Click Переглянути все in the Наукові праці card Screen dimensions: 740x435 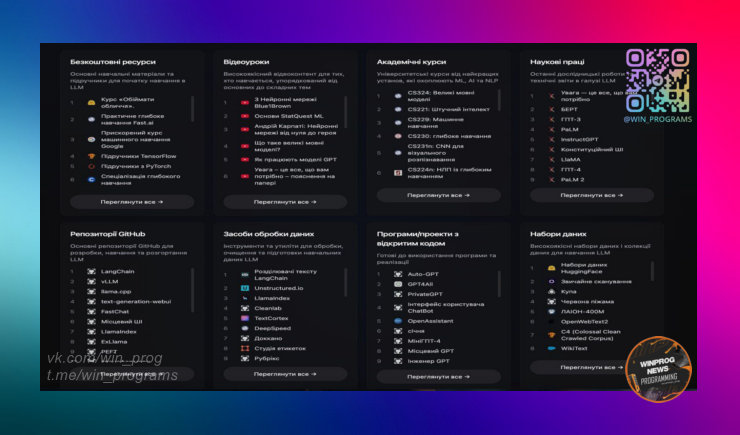[x=592, y=195]
